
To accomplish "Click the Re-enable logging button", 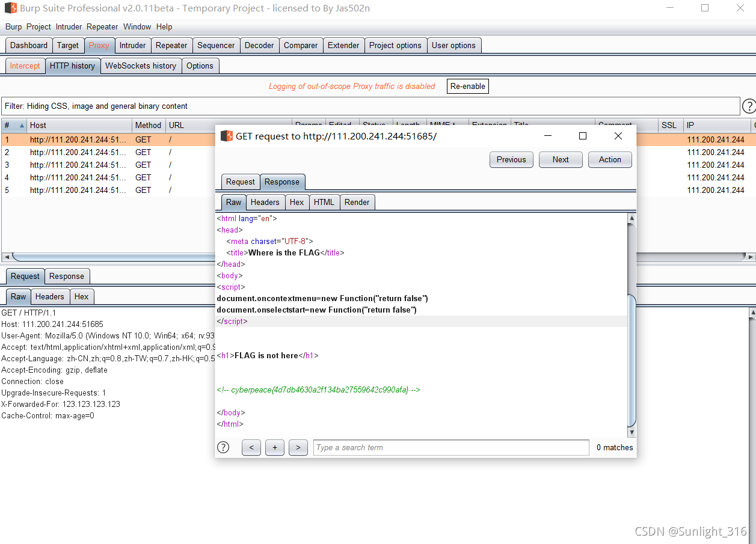I will [467, 87].
